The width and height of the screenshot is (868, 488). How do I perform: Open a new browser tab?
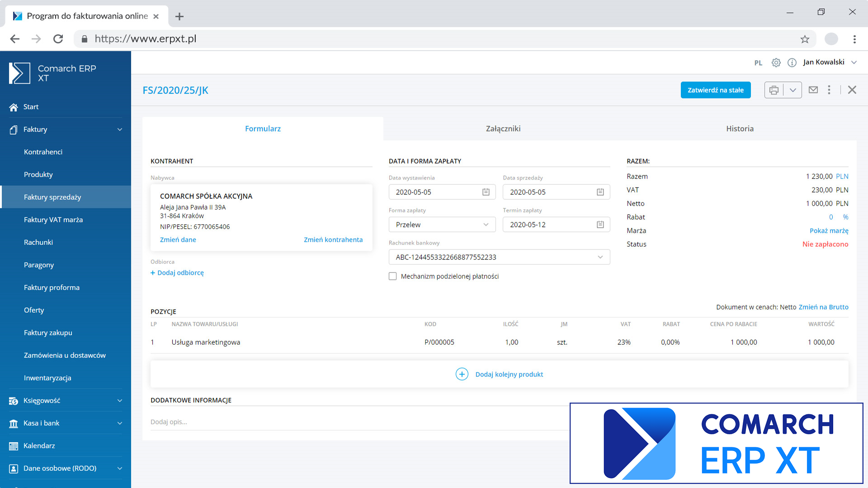point(179,17)
